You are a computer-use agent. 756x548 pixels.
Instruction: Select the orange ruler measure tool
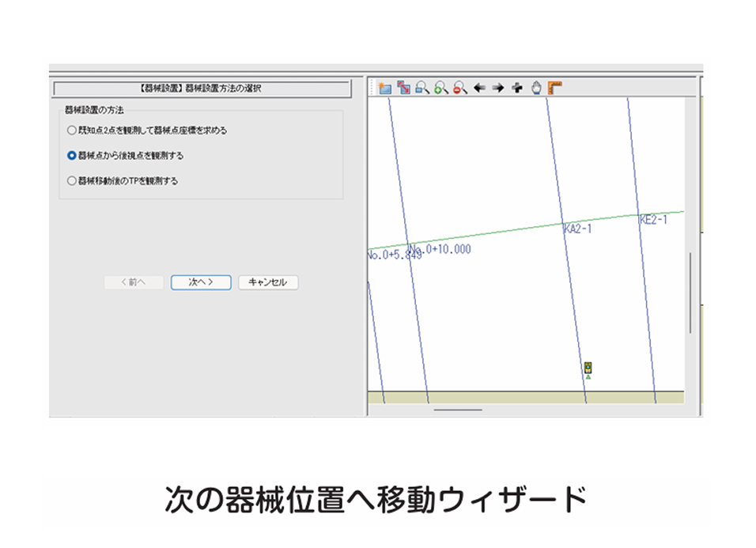pyautogui.click(x=555, y=88)
